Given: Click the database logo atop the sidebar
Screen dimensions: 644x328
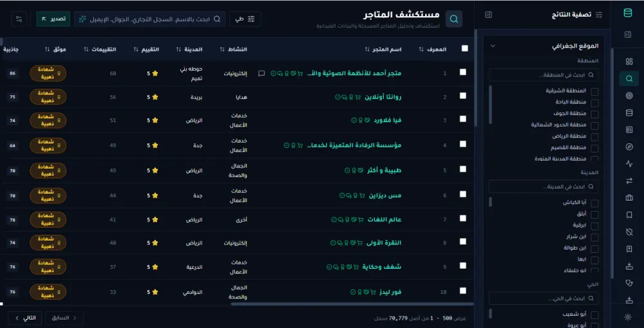Looking at the screenshot, I should tap(628, 13).
